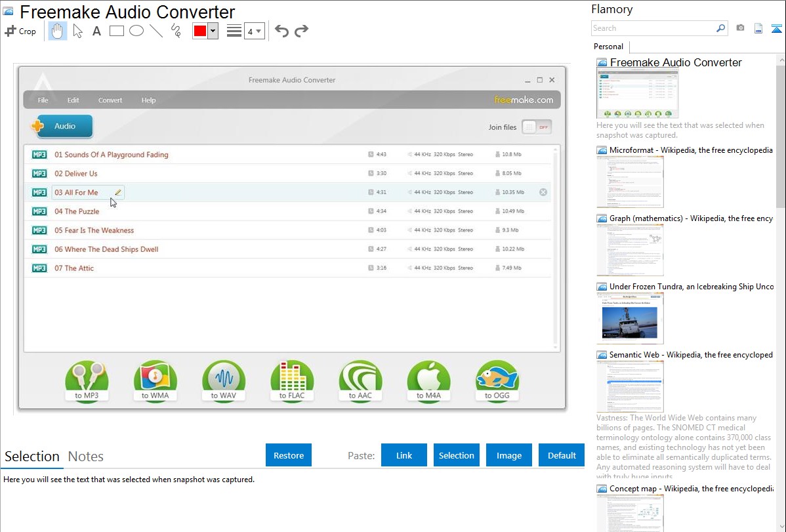Choose the to FLAC conversion icon
786x532 pixels.
pyautogui.click(x=292, y=381)
